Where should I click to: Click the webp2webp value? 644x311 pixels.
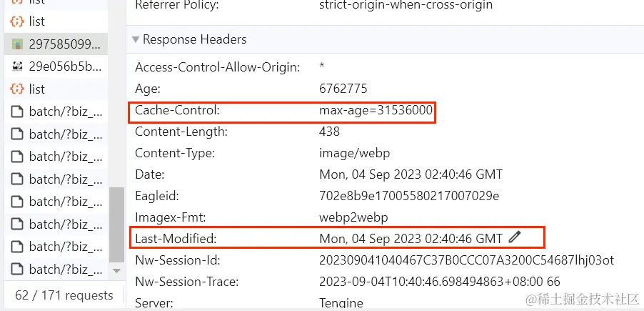[353, 217]
